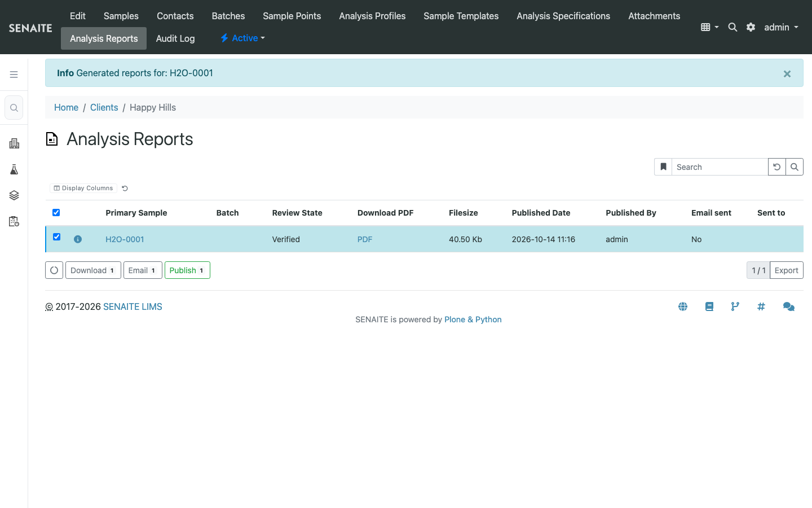Viewport: 812px width, 508px height.
Task: Click the Export button
Action: point(786,270)
